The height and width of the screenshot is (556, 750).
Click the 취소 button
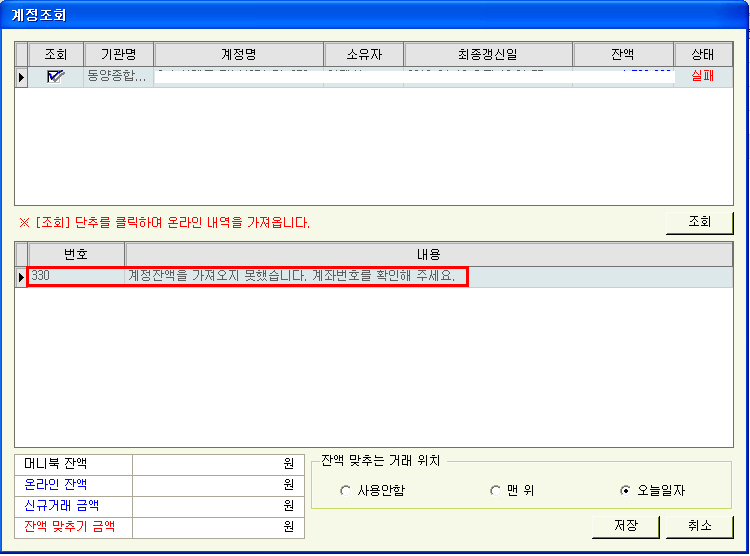click(699, 526)
